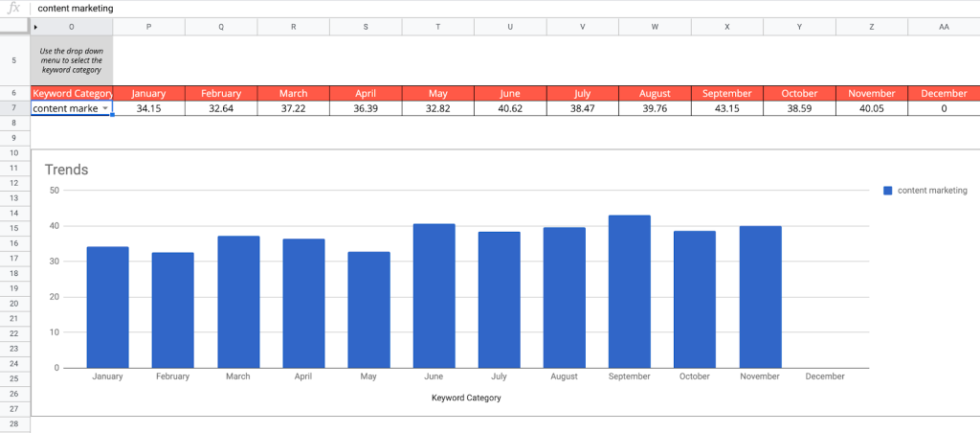The width and height of the screenshot is (980, 433).
Task: Click the June bar in the chart
Action: click(434, 295)
